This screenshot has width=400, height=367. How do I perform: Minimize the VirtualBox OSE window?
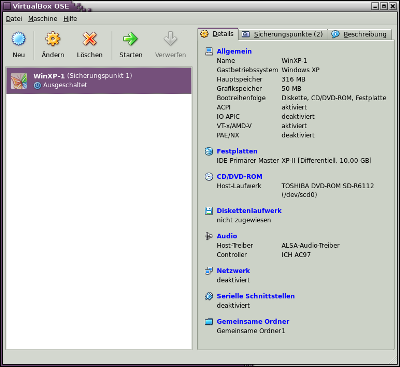376,6
